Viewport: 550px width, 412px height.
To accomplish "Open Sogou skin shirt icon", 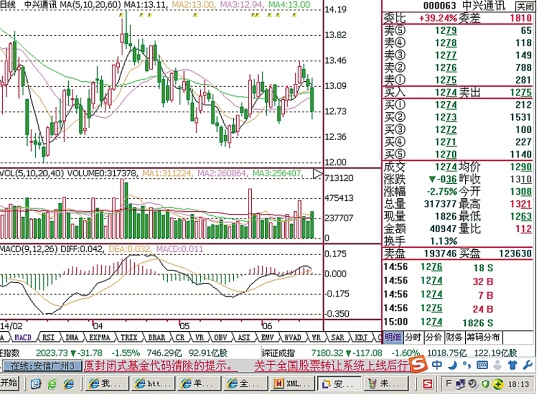I will click(512, 365).
